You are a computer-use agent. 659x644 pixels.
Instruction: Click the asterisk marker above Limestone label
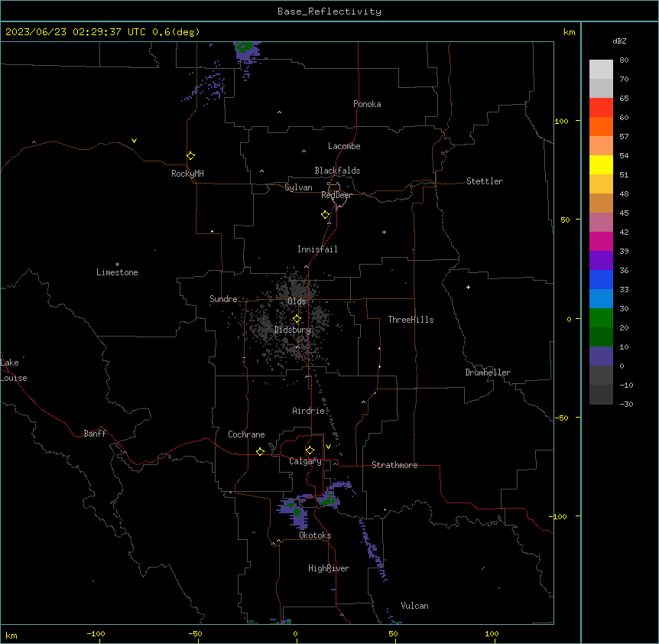click(x=117, y=265)
